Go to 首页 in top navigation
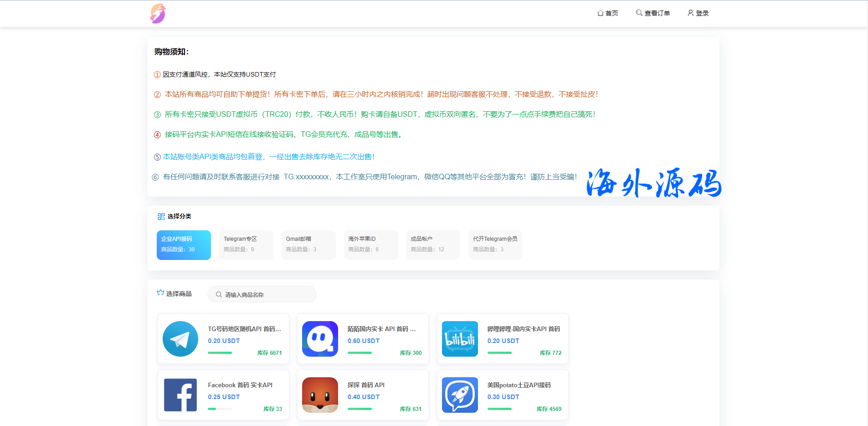This screenshot has height=426, width=868. [608, 13]
